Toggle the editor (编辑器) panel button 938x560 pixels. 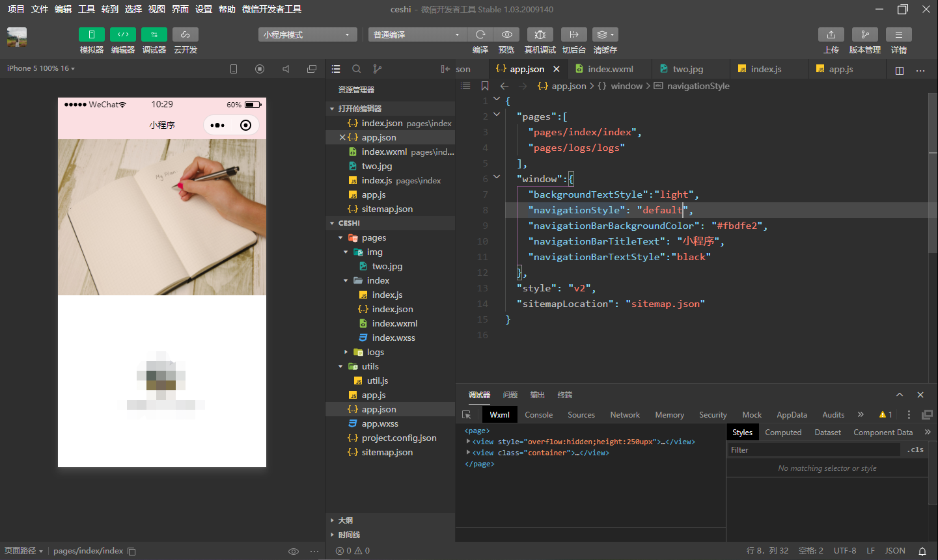pyautogui.click(x=123, y=34)
